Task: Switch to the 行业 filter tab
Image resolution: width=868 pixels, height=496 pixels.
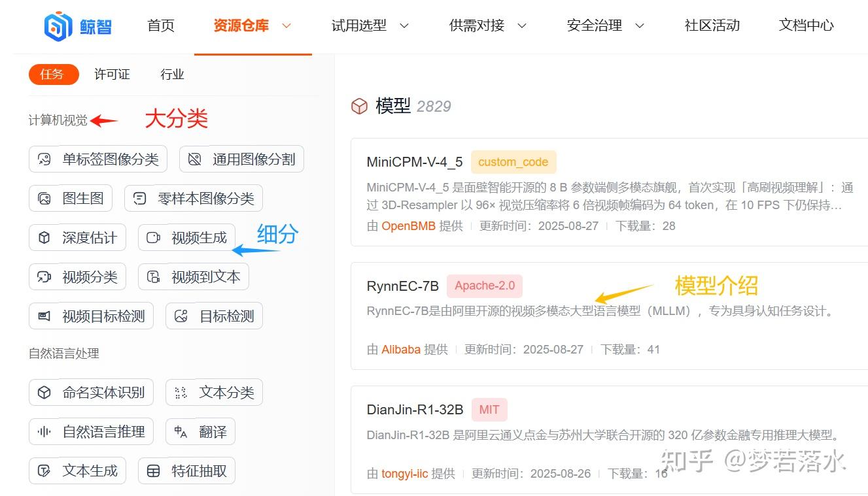Action: pos(172,74)
